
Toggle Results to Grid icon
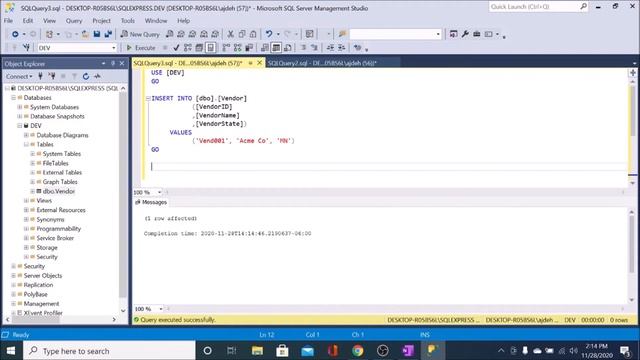coord(276,48)
